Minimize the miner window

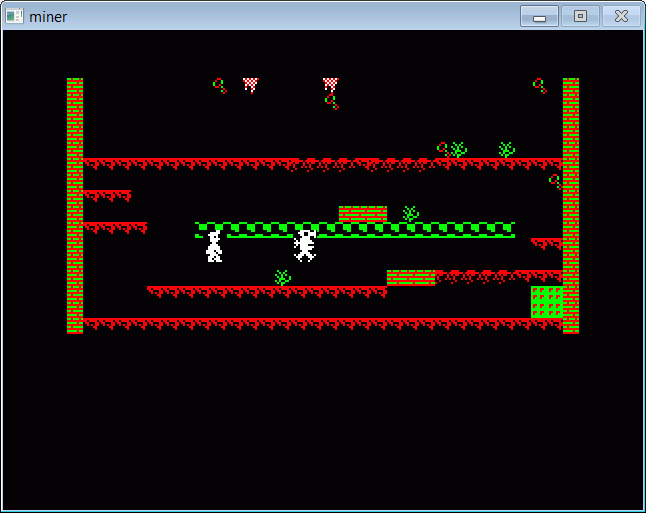[539, 16]
